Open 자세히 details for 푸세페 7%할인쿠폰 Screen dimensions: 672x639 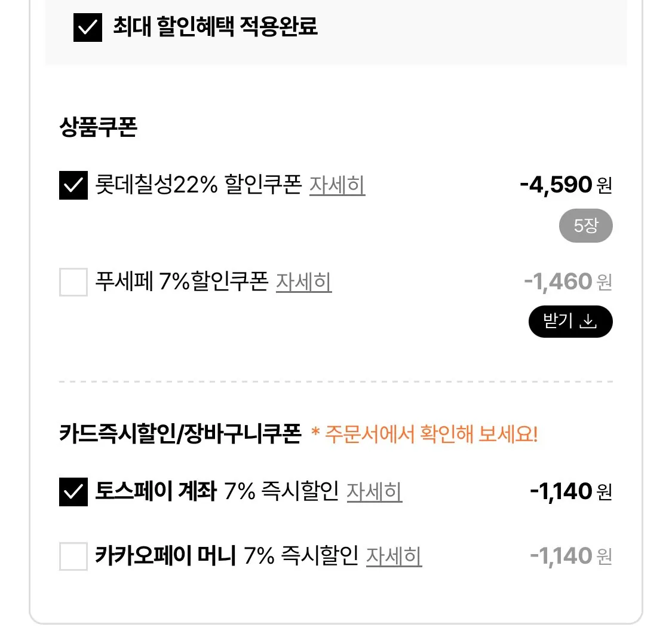click(x=305, y=282)
